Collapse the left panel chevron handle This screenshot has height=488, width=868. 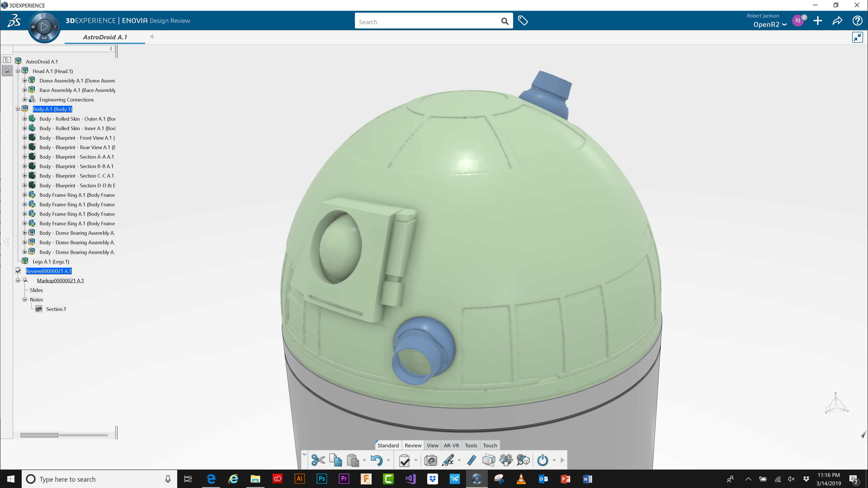pyautogui.click(x=6, y=242)
